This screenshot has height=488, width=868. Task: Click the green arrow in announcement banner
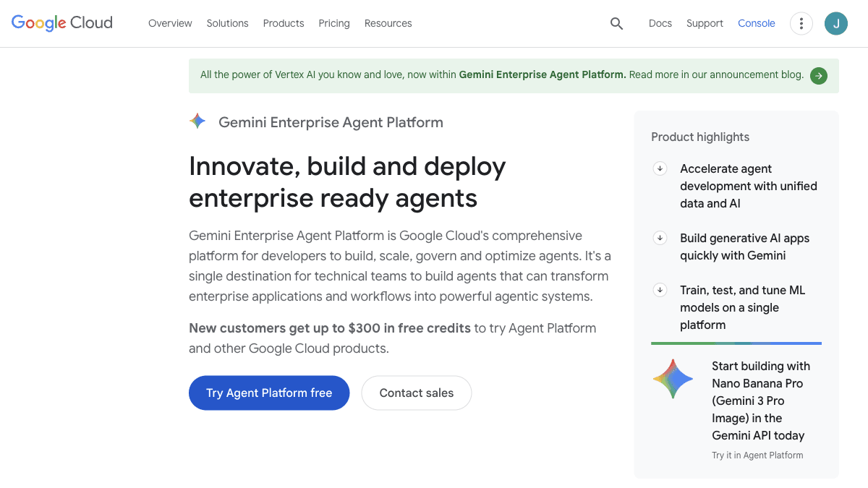819,75
